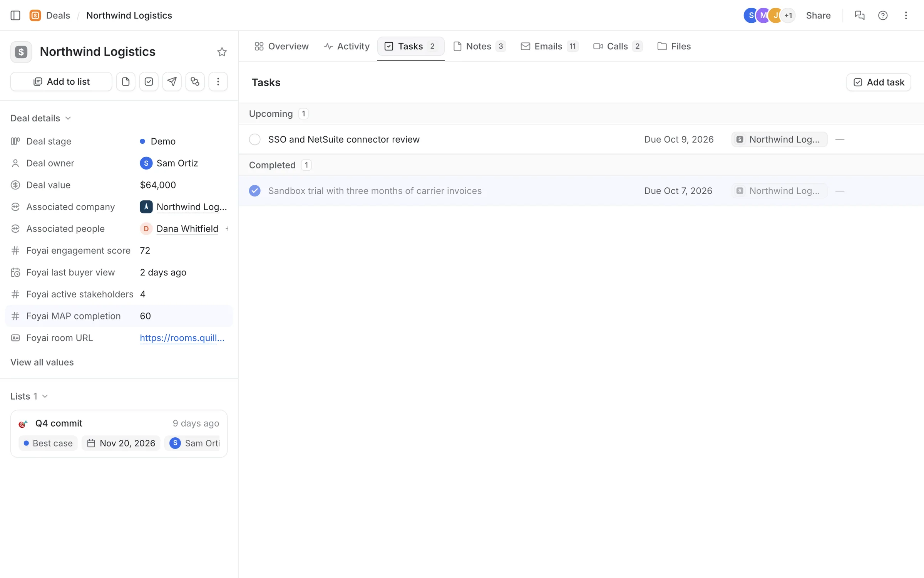Open the Files tab
Viewport: 924px width, 578px height.
tap(674, 46)
